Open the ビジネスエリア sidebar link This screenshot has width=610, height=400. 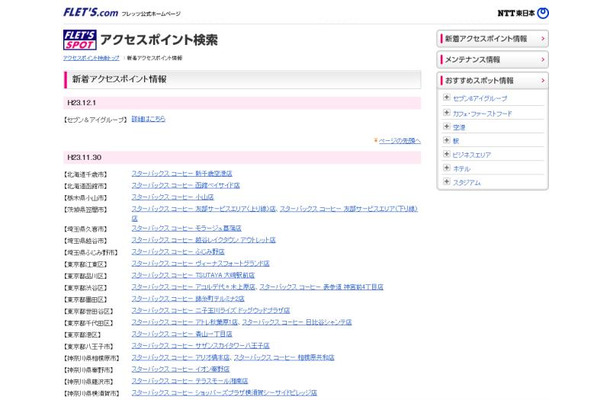[x=472, y=155]
